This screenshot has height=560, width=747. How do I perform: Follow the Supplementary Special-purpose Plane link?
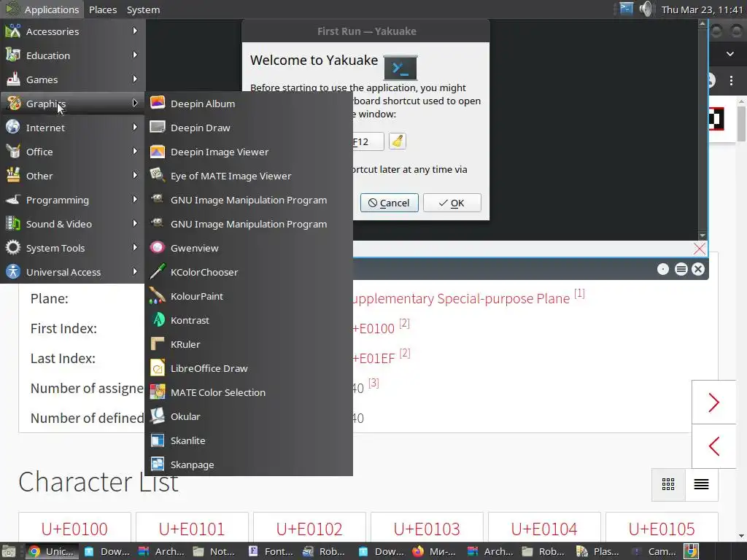(x=461, y=298)
